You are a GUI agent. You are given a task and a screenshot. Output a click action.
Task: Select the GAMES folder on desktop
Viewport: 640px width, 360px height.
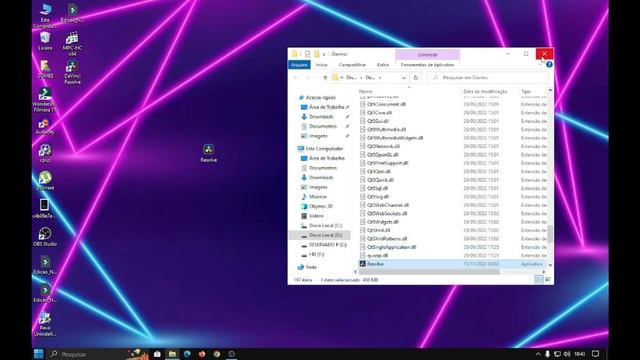tap(45, 69)
